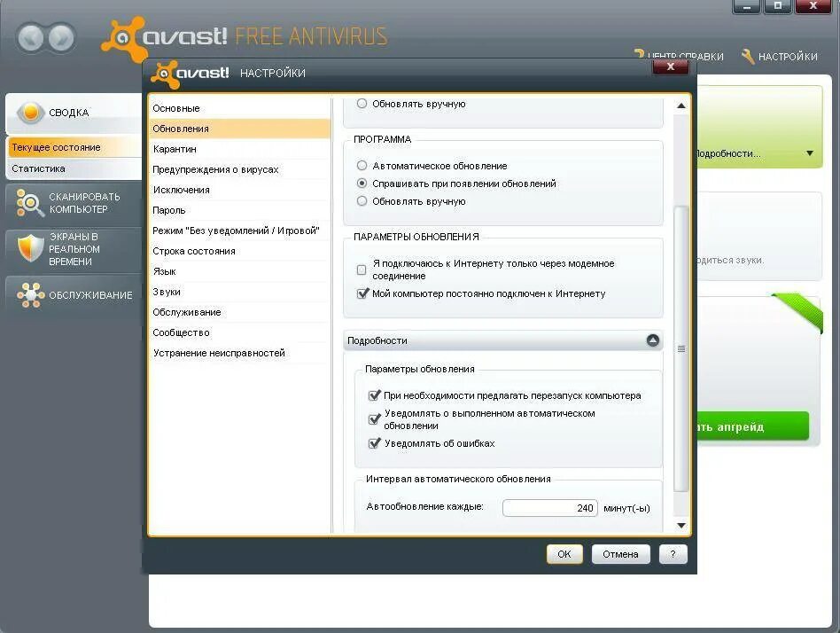Click the shield ЭКРАНЫ В РЕАЛЬНОМ ВРЕМЕНИ icon
The image size is (840, 633).
pos(30,248)
